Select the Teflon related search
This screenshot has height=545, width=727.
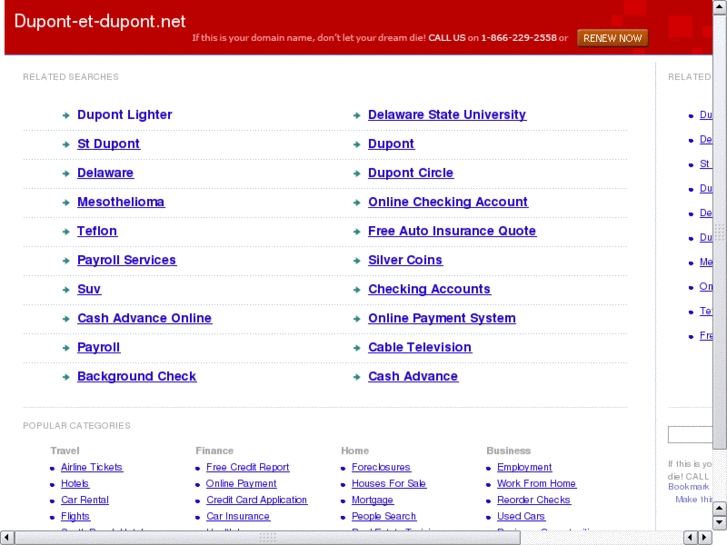97,231
